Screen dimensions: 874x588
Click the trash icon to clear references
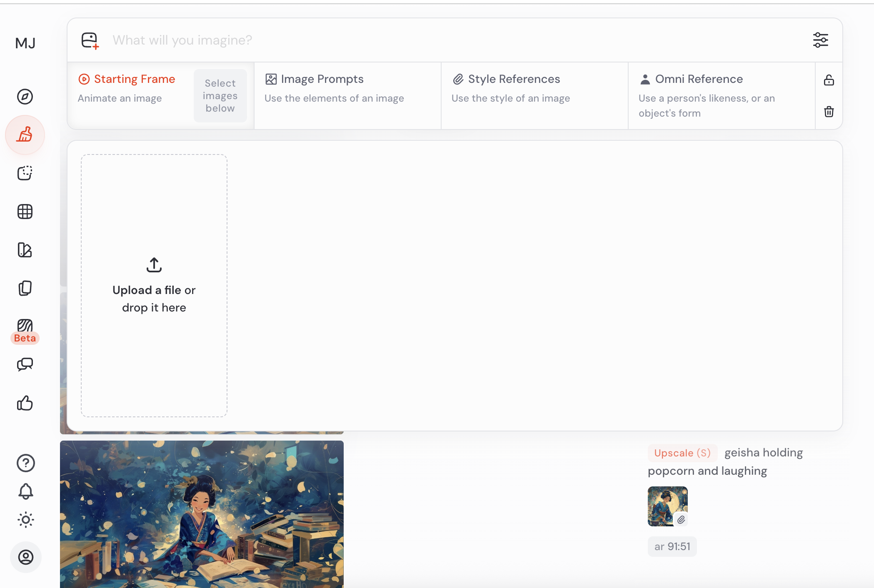(x=829, y=112)
